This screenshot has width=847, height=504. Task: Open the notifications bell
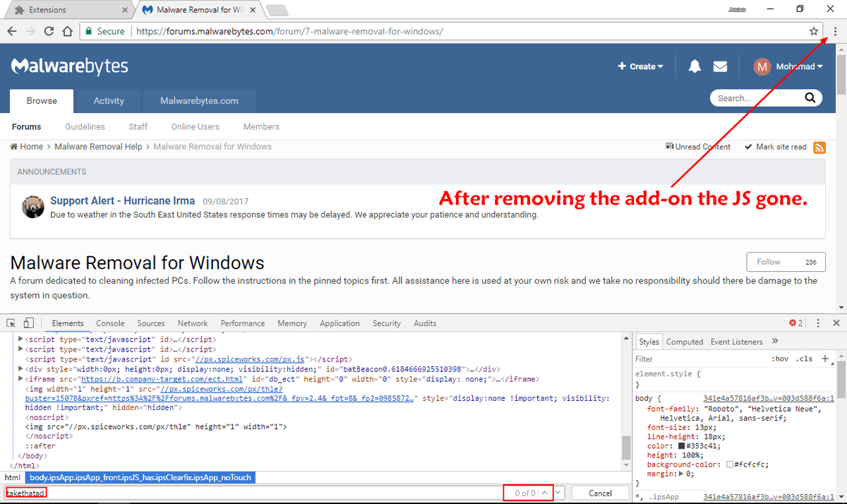point(695,66)
